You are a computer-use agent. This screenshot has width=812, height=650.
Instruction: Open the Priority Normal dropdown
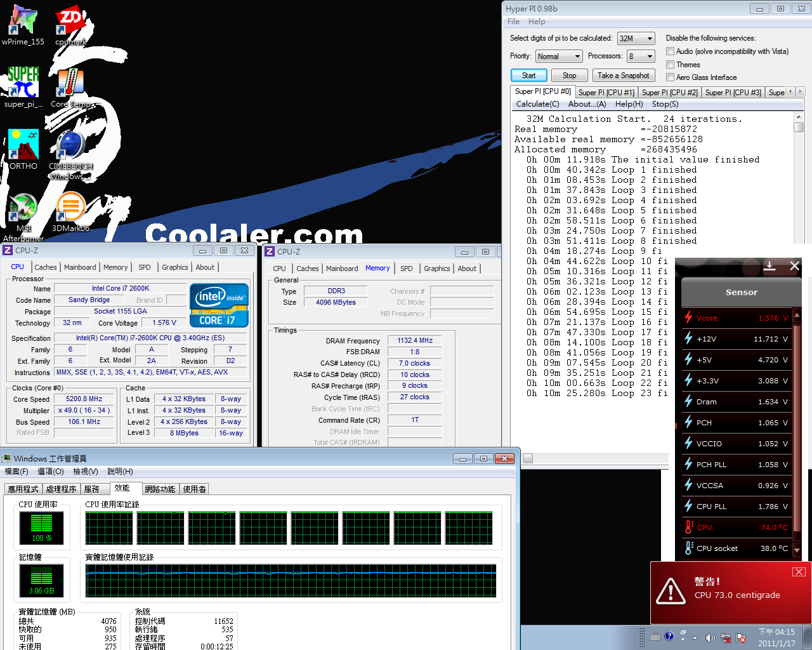558,56
